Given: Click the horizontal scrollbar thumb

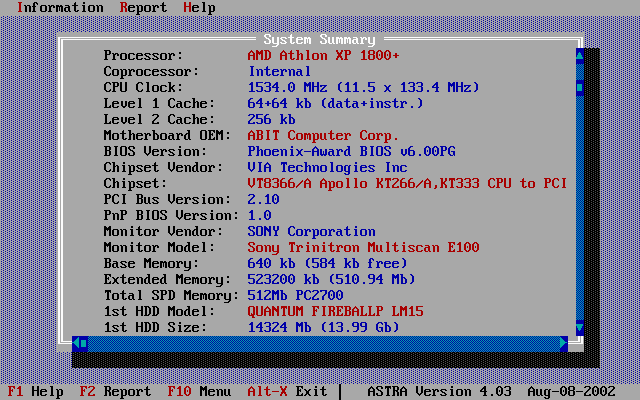Looking at the screenshot, I should tap(84, 343).
